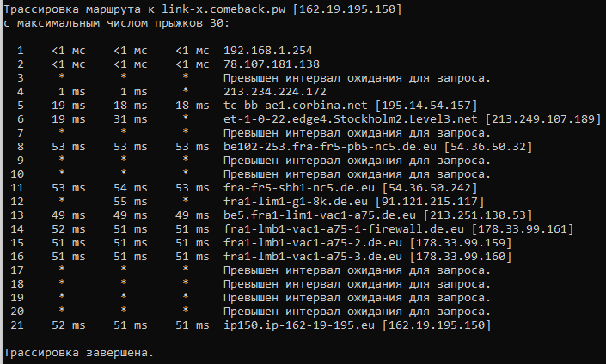Click hop number 21 at row start
Viewport: 606px width, 364px height.
click(x=17, y=325)
